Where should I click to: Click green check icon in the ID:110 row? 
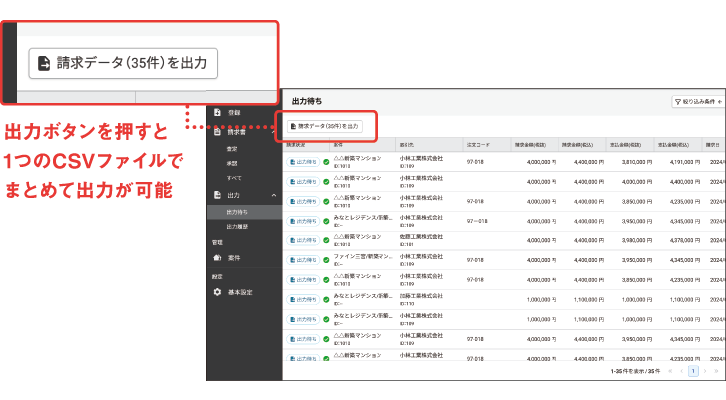(x=326, y=300)
